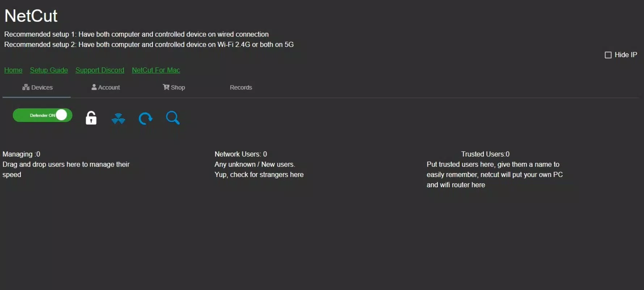
Task: Toggle the Defender ON switch
Action: [42, 115]
